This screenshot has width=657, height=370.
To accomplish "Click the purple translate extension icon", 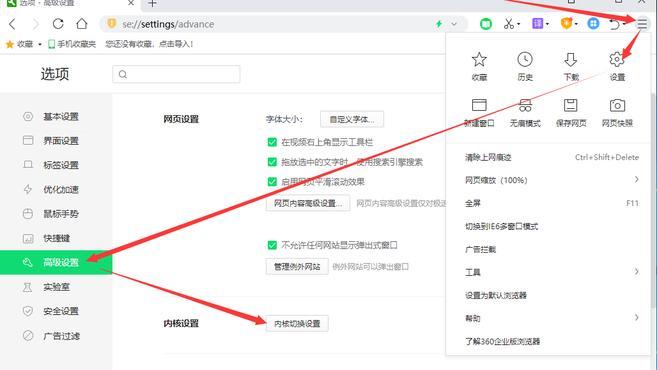I will pyautogui.click(x=538, y=23).
